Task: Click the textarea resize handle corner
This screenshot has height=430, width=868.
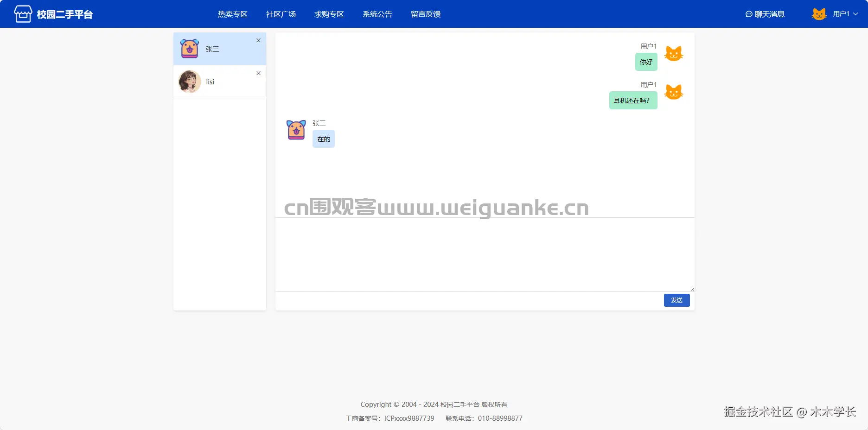Action: [x=692, y=289]
